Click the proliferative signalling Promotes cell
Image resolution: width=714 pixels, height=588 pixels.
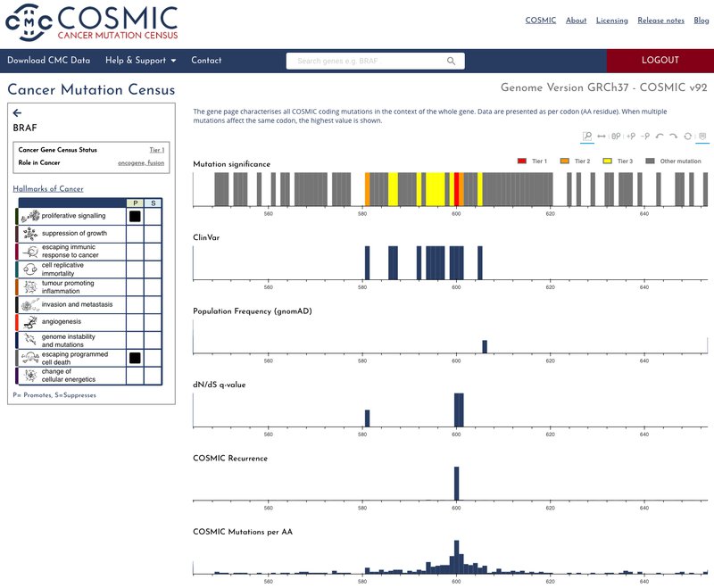click(x=135, y=216)
